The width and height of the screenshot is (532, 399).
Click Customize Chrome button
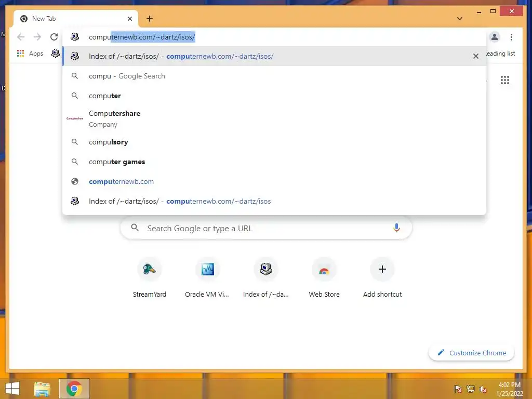point(472,353)
